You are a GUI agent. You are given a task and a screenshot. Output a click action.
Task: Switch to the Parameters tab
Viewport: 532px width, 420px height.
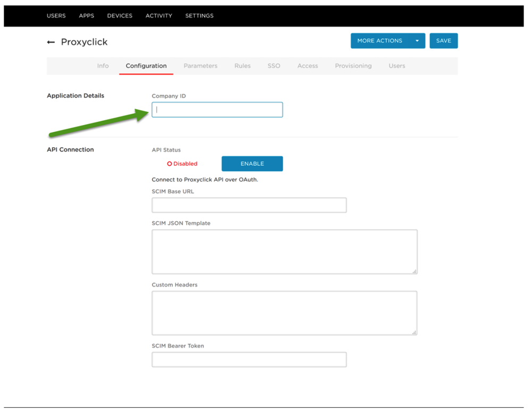201,66
